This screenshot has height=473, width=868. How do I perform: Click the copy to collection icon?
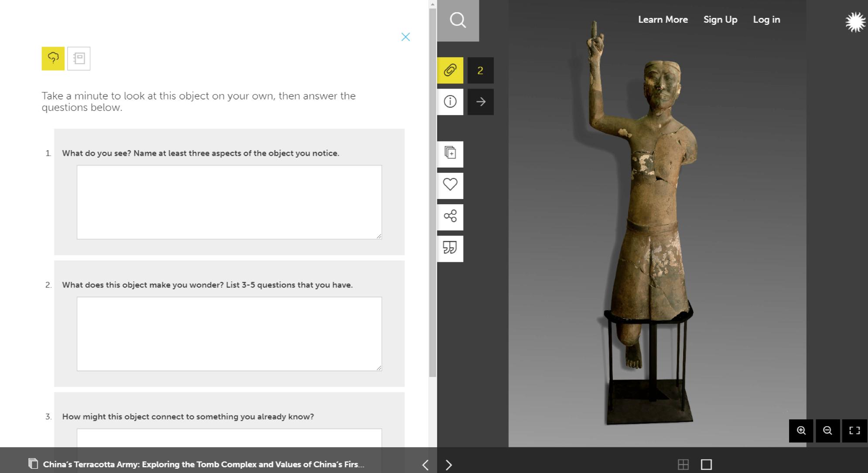[x=450, y=153]
